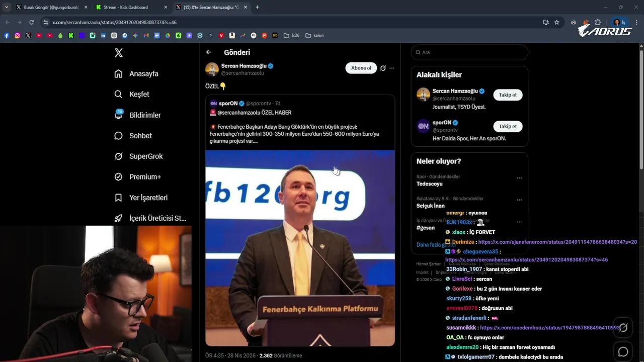Open Chrome extensions puzzle icon
Image resolution: width=644 pixels, height=362 pixels.
coord(598,23)
